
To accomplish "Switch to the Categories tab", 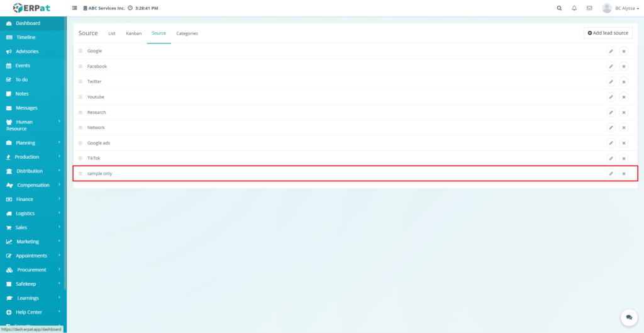I will pyautogui.click(x=187, y=33).
